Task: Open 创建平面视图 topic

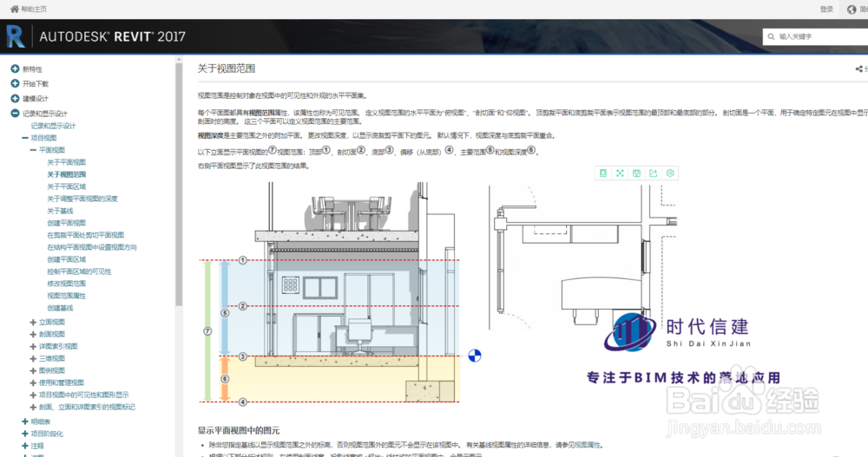Action: click(x=67, y=223)
